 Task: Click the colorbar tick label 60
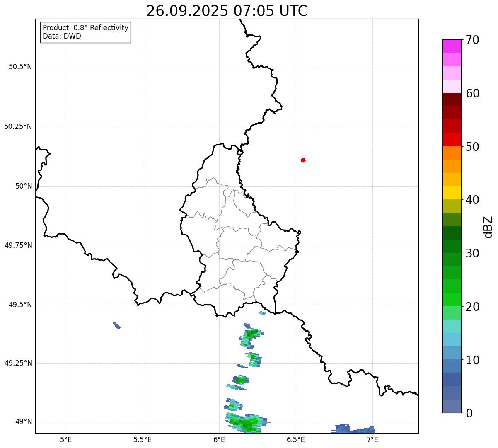point(472,93)
